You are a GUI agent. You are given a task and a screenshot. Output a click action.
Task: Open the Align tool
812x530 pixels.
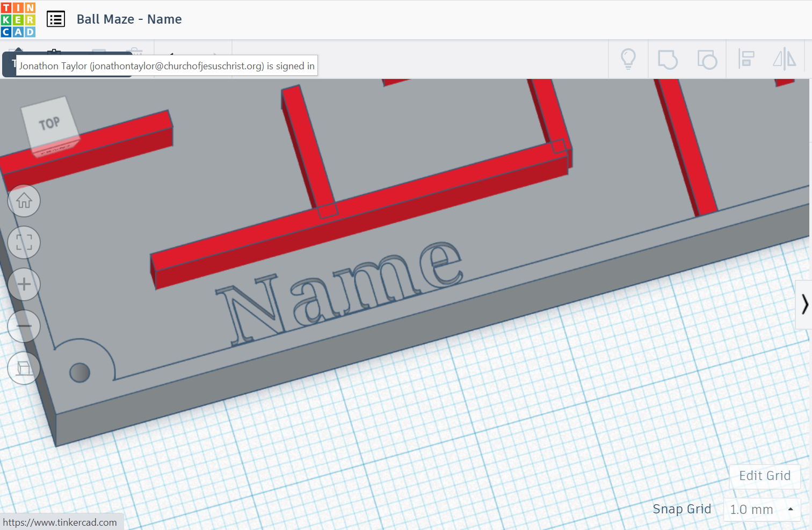(x=746, y=60)
